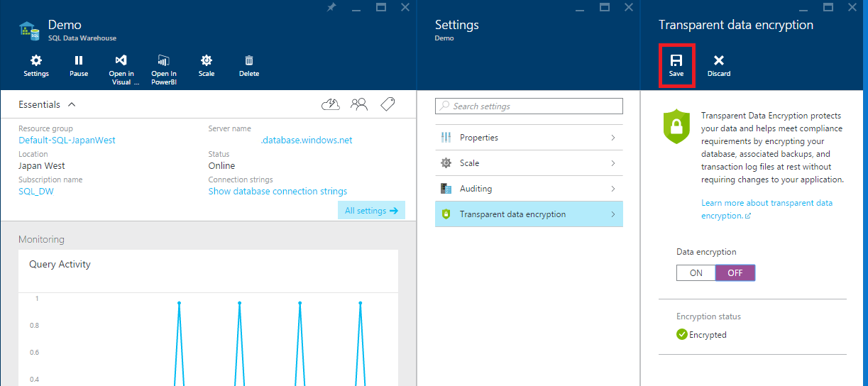Screen dimensions: 868x386
Task: Click the Tags icon in Essentials
Action: coord(387,104)
